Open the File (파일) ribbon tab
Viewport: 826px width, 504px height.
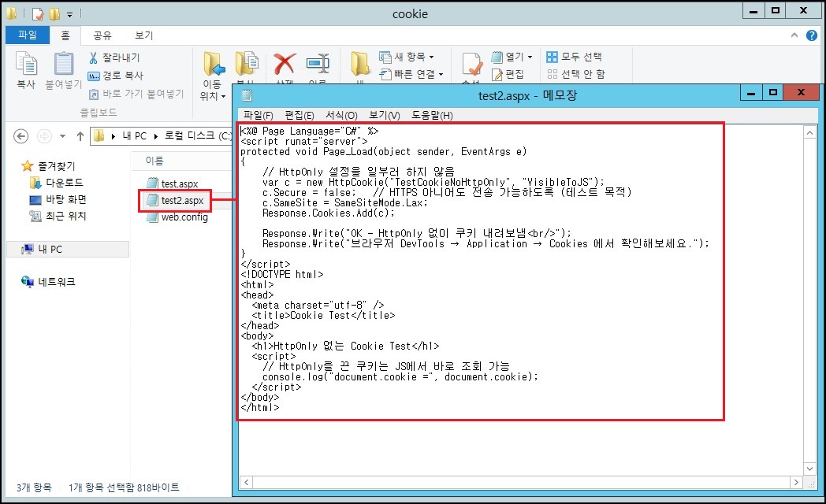pyautogui.click(x=28, y=35)
